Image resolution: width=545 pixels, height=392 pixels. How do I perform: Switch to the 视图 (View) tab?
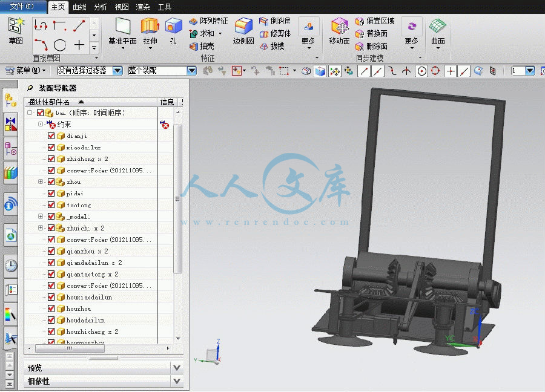click(122, 7)
